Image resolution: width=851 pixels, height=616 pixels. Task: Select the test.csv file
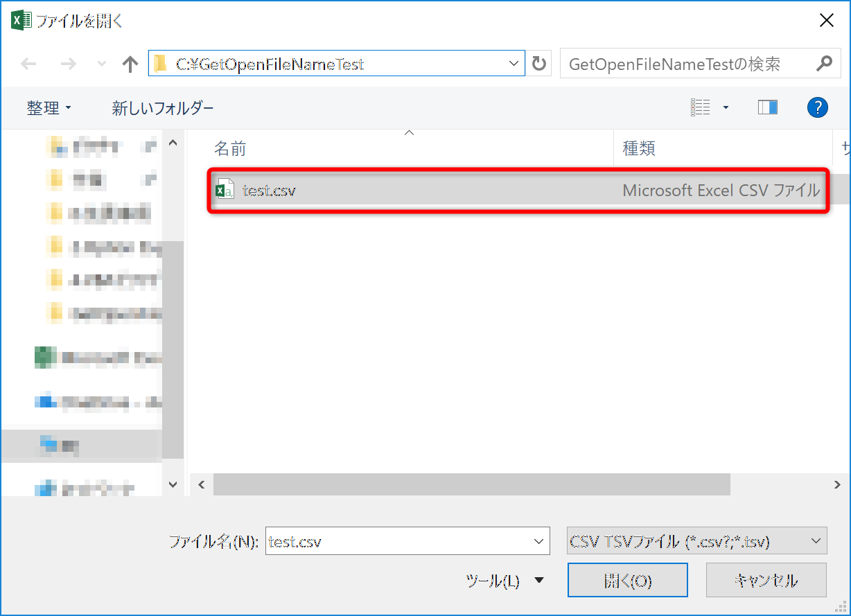click(269, 191)
